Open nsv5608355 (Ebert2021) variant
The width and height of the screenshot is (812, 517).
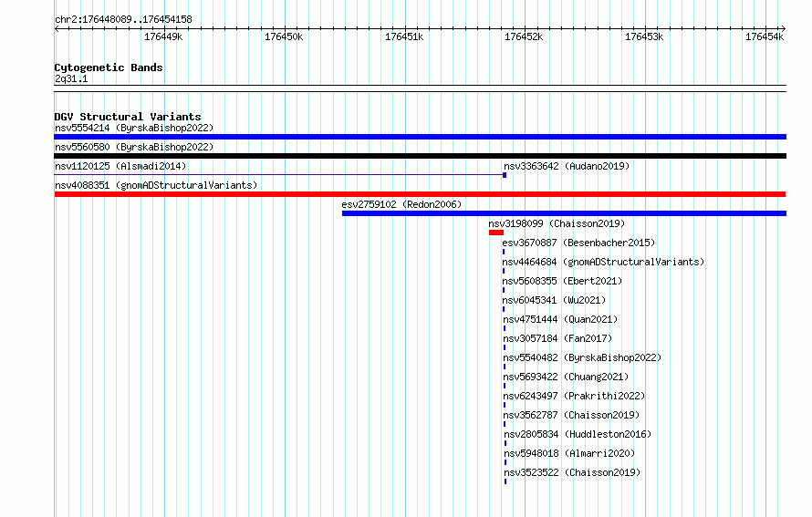coord(562,281)
